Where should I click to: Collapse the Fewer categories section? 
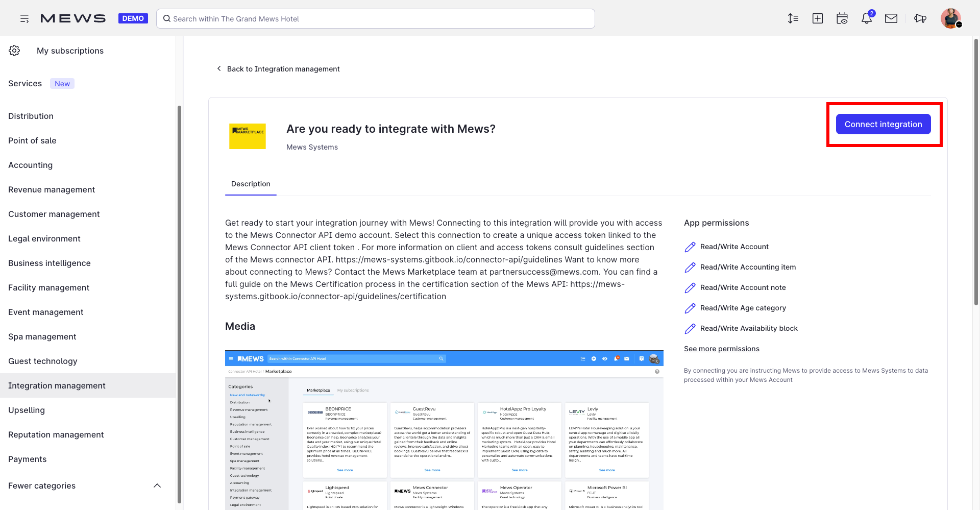point(157,485)
